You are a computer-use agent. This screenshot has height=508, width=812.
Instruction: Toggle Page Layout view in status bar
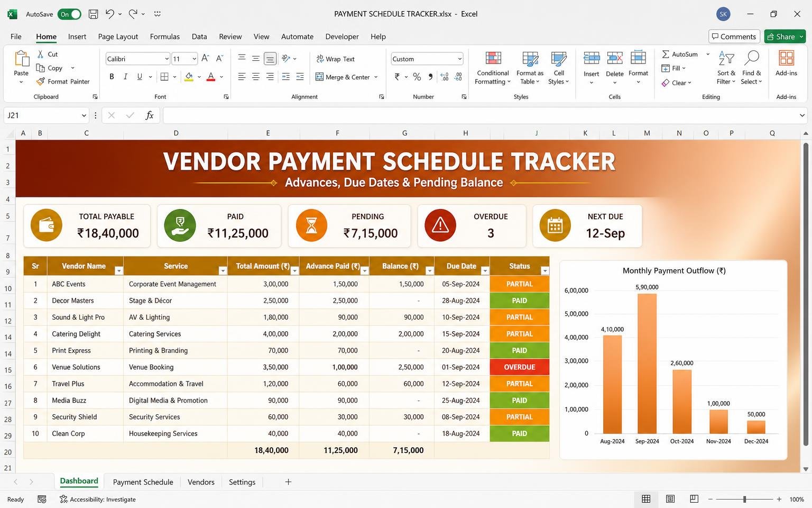[x=670, y=499]
